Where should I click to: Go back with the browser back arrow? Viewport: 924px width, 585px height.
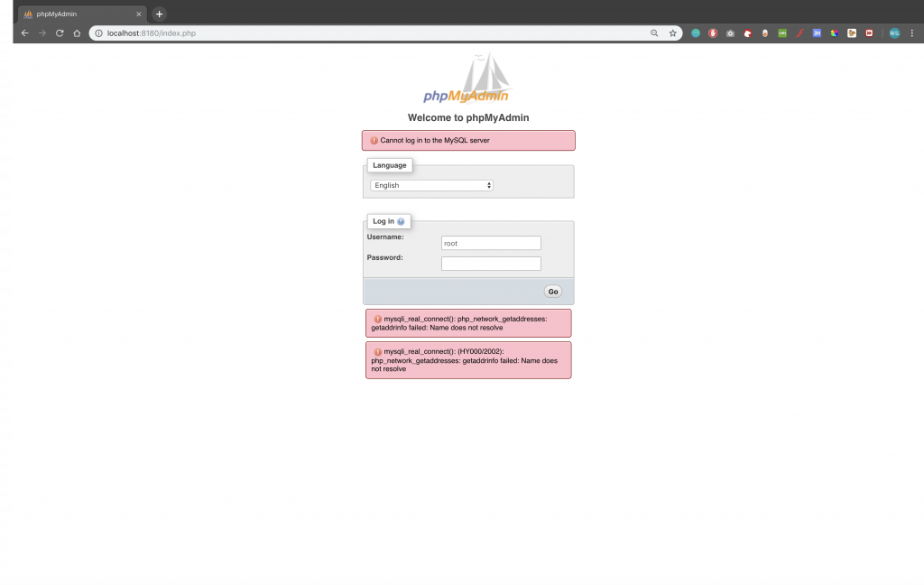pyautogui.click(x=24, y=33)
